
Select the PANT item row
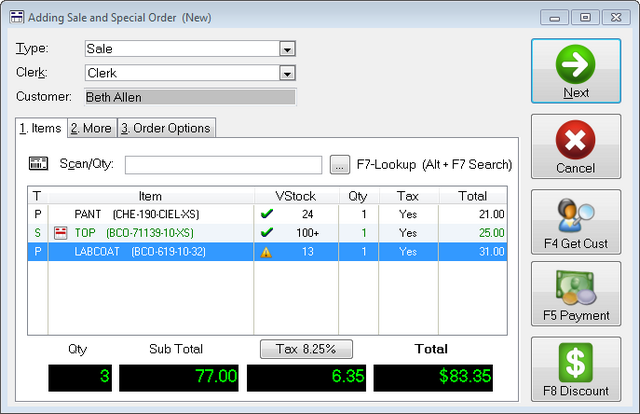tap(267, 214)
